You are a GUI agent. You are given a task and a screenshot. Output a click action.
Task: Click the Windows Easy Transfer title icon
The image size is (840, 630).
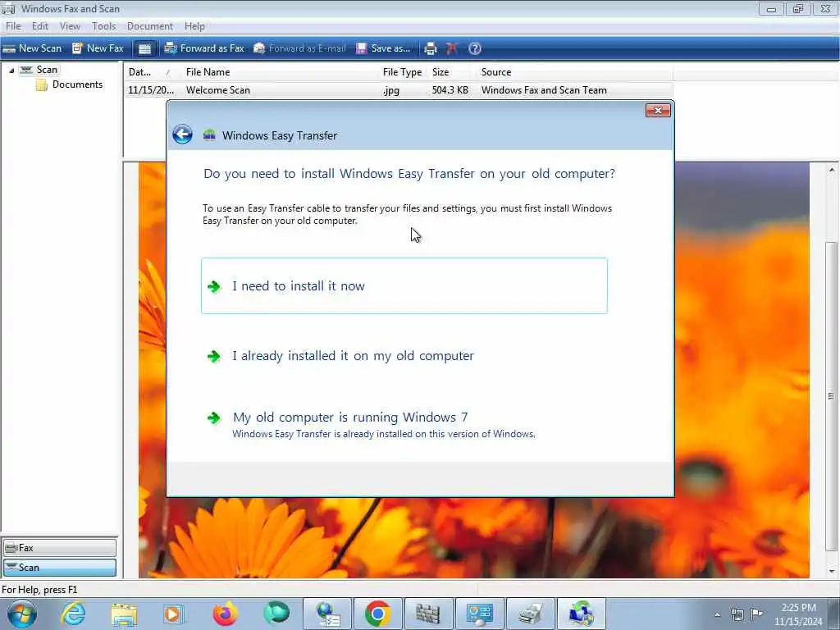[209, 135]
